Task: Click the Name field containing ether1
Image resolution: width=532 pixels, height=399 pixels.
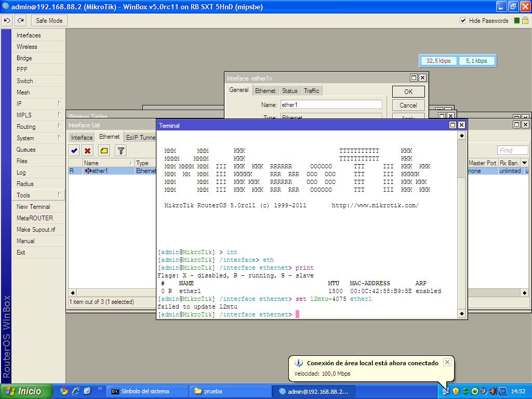Action: pos(331,105)
